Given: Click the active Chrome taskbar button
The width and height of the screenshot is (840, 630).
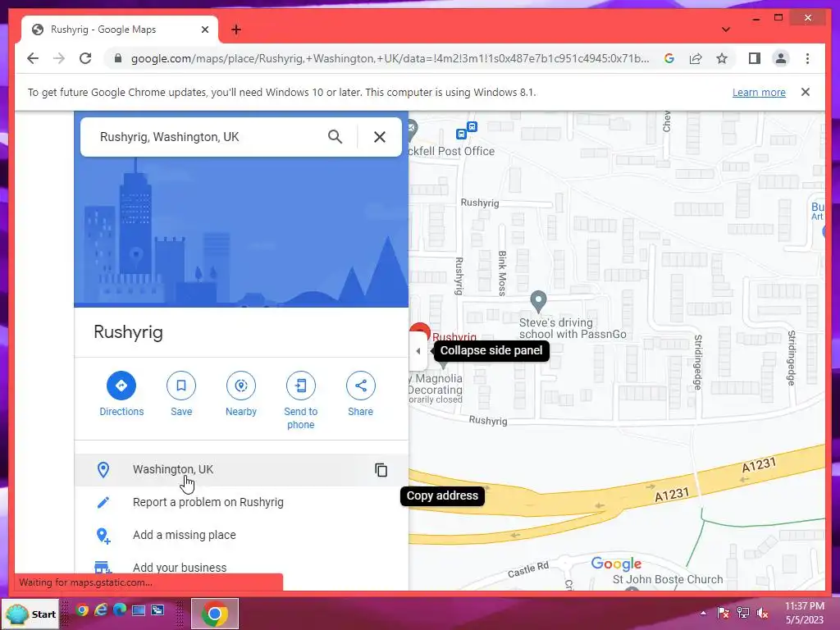Looking at the screenshot, I should pyautogui.click(x=214, y=614).
